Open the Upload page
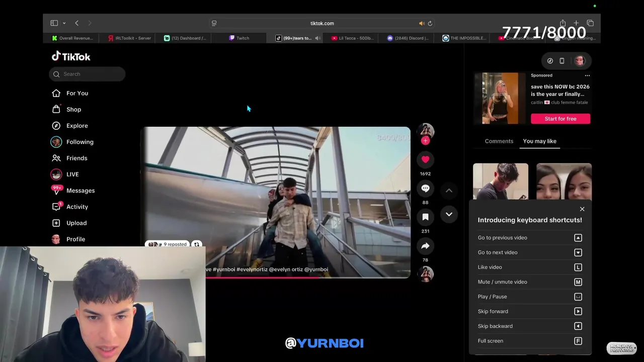Image resolution: width=644 pixels, height=362 pixels. [69, 223]
